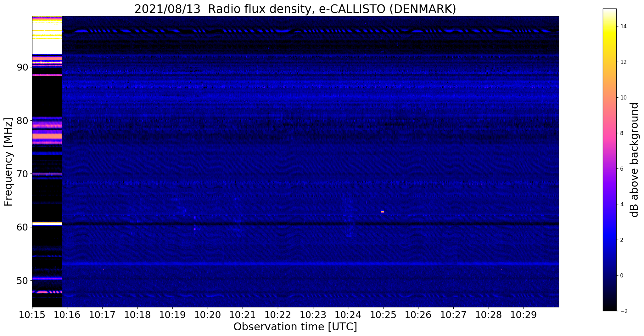
Task: Click the colorbar tick label 10
Action: pyautogui.click(x=623, y=98)
